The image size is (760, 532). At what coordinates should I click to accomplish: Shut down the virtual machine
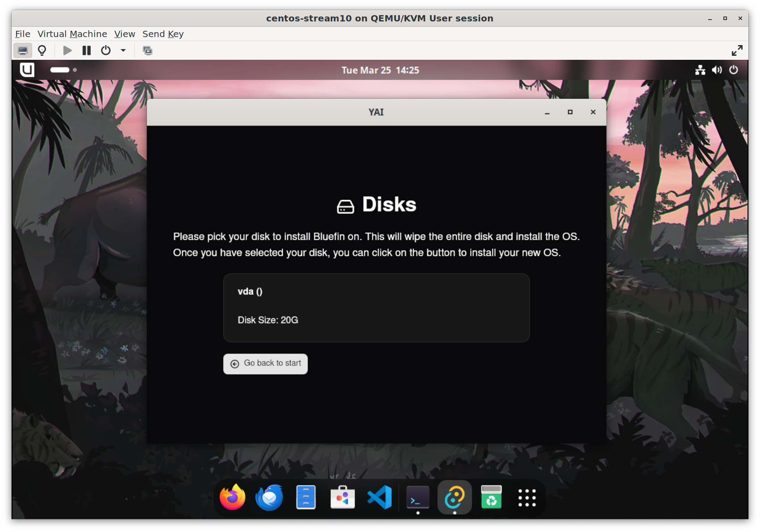click(106, 50)
